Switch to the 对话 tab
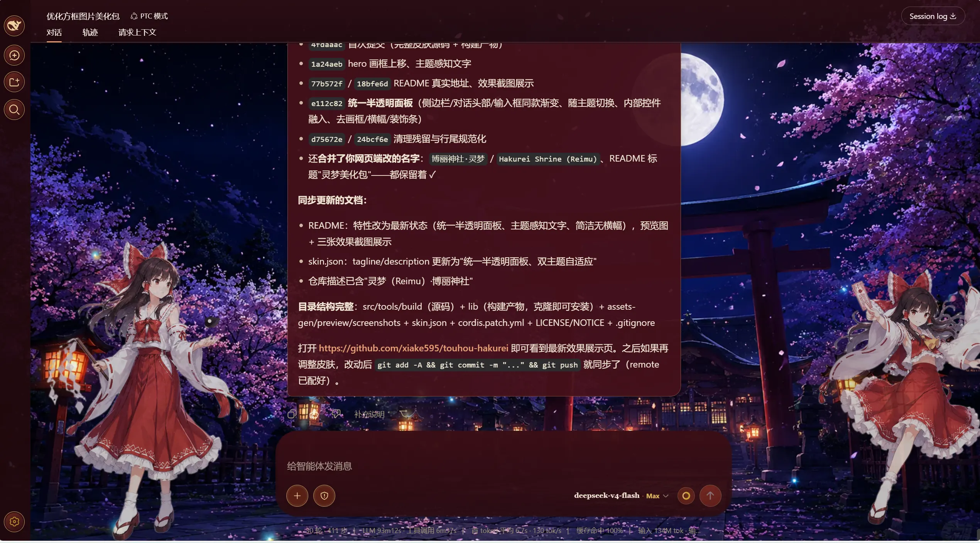 (54, 32)
